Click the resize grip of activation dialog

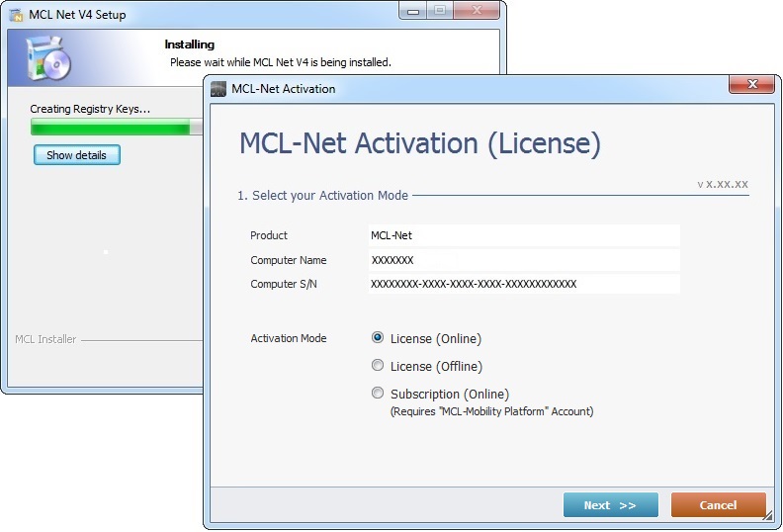pos(768,516)
